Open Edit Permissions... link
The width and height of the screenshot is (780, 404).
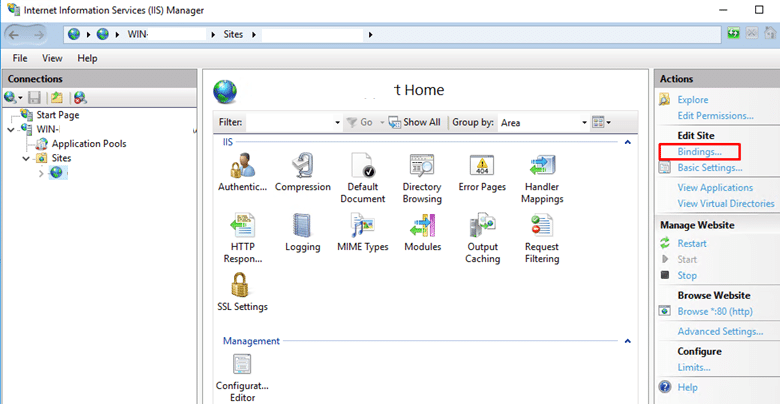(x=715, y=115)
